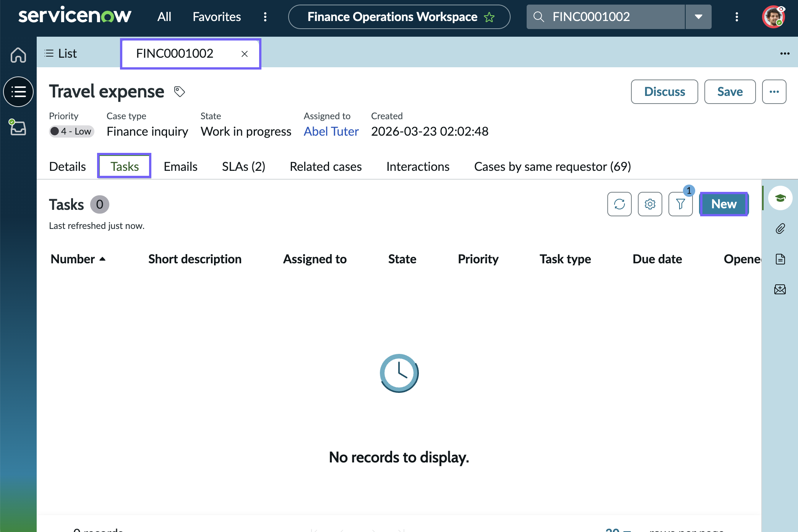The image size is (798, 532).
Task: Open the email compose panel icon
Action: click(780, 289)
